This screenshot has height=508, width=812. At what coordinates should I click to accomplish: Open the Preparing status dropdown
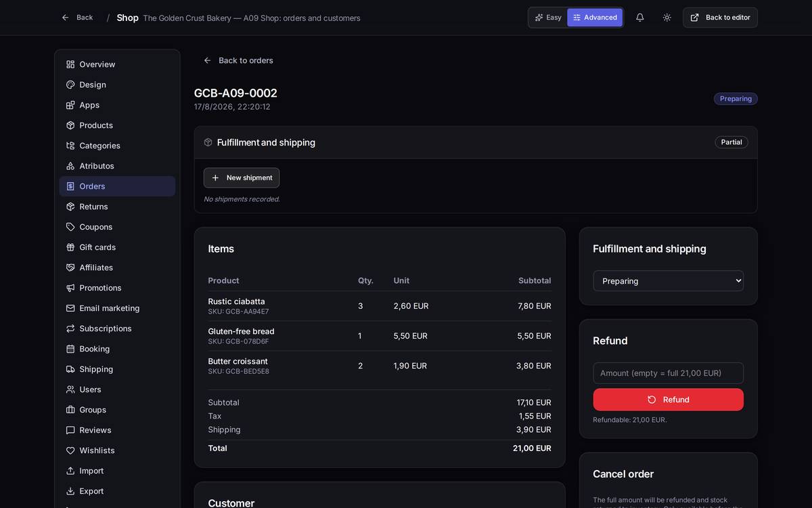pos(669,281)
